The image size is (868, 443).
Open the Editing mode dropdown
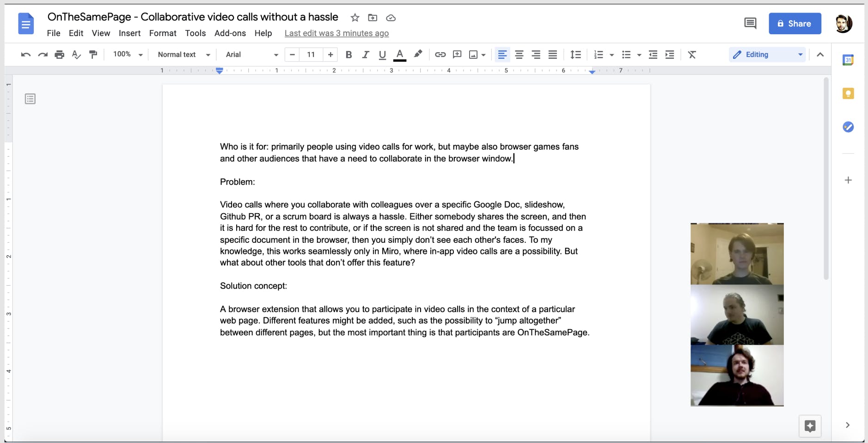(x=768, y=55)
